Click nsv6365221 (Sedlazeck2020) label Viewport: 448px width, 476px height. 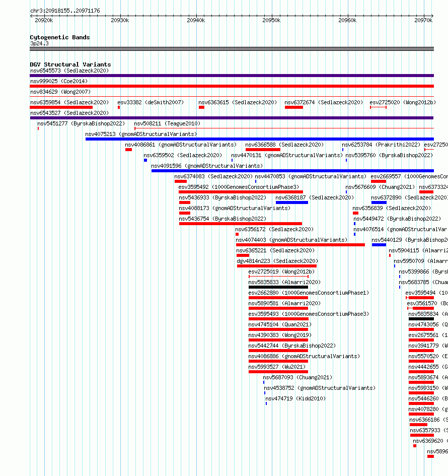[x=275, y=251]
